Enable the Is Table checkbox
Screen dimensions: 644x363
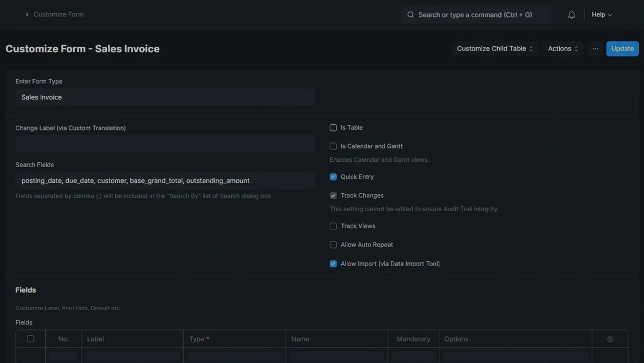tap(333, 128)
